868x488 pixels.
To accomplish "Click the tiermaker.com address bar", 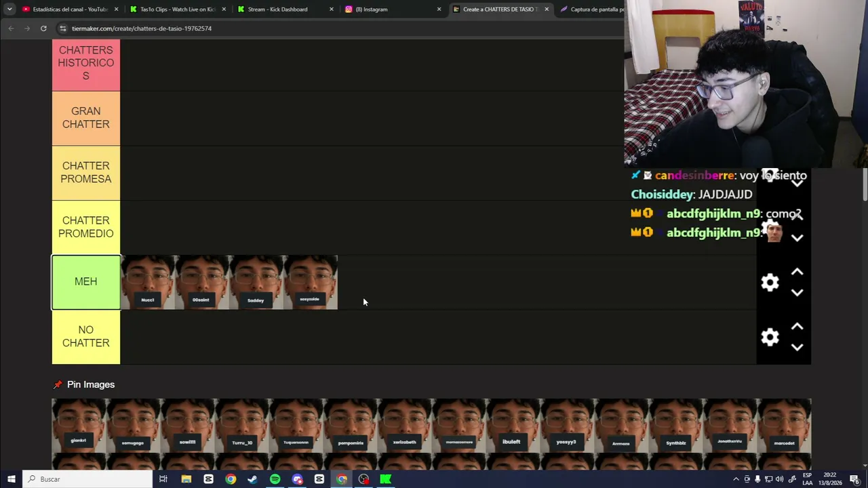I will pos(339,28).
